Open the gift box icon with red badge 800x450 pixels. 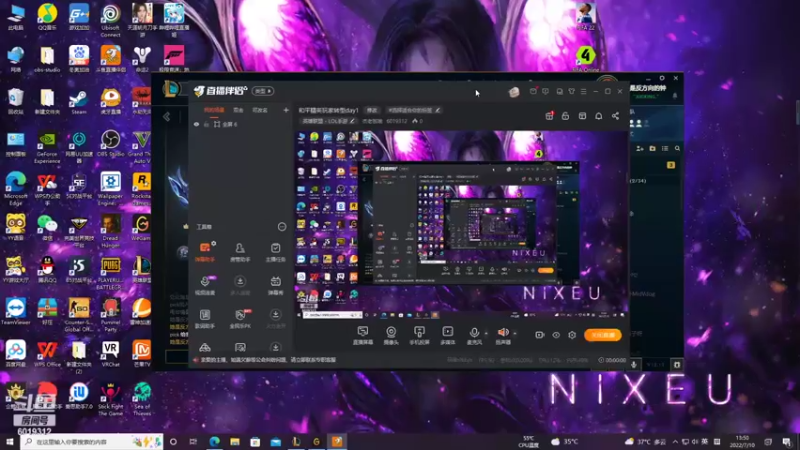(549, 116)
